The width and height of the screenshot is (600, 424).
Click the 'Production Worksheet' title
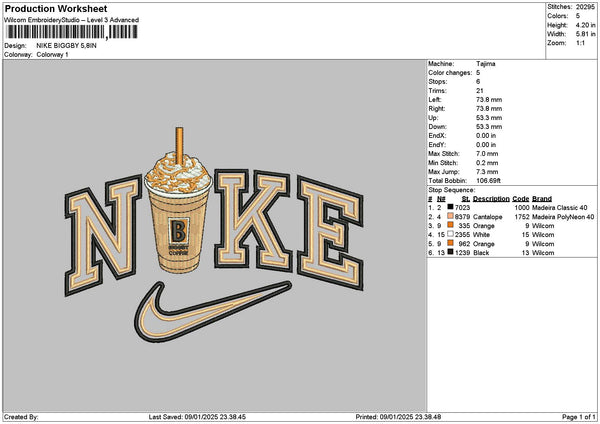click(56, 8)
